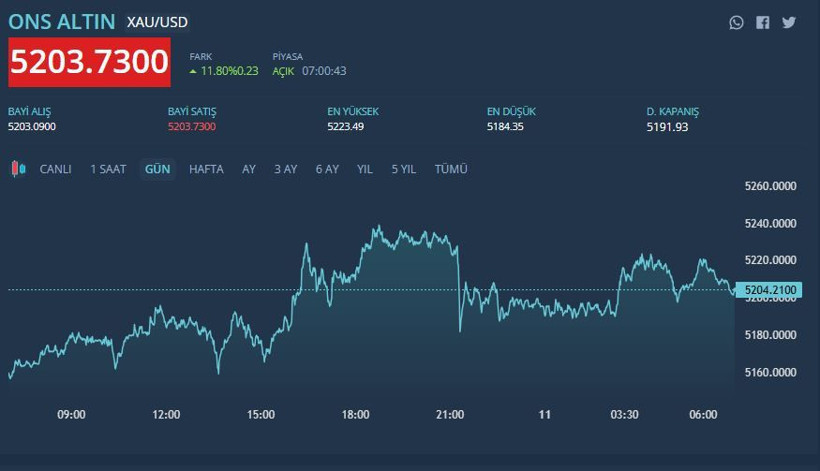Viewport: 820px width, 471px height.
Task: Switch to the YIL range
Action: click(365, 169)
